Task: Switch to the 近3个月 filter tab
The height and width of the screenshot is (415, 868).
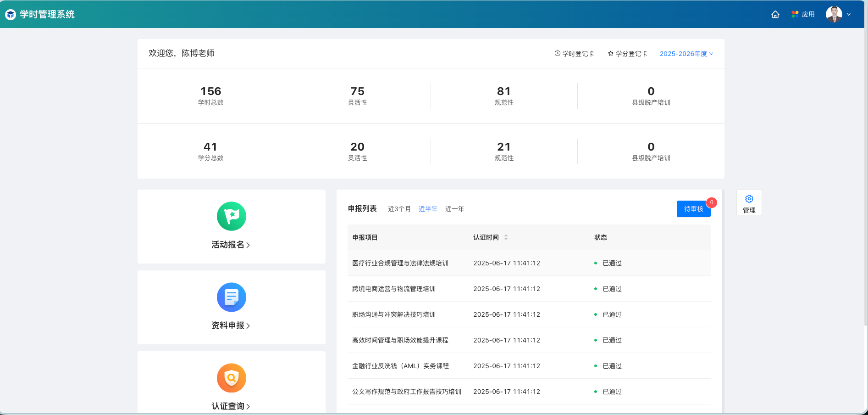Action: click(399, 209)
